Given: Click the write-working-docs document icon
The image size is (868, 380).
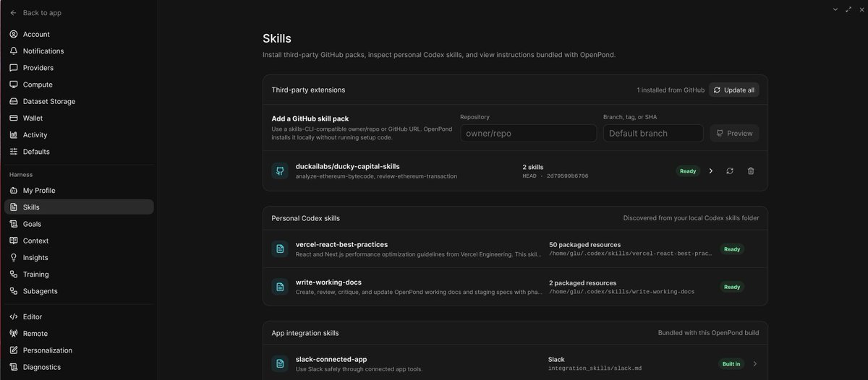Looking at the screenshot, I should click(280, 287).
